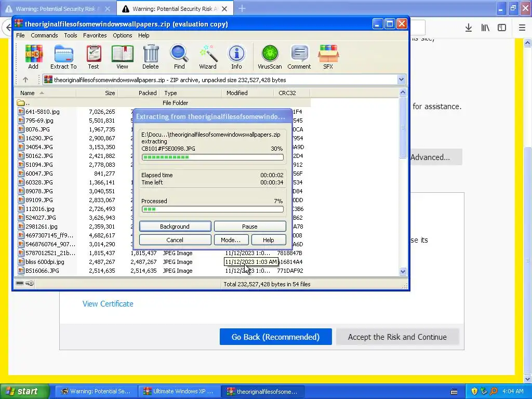Viewport: 532px width, 399px height.
Task: Select file 112016.jpg
Action: [39, 209]
